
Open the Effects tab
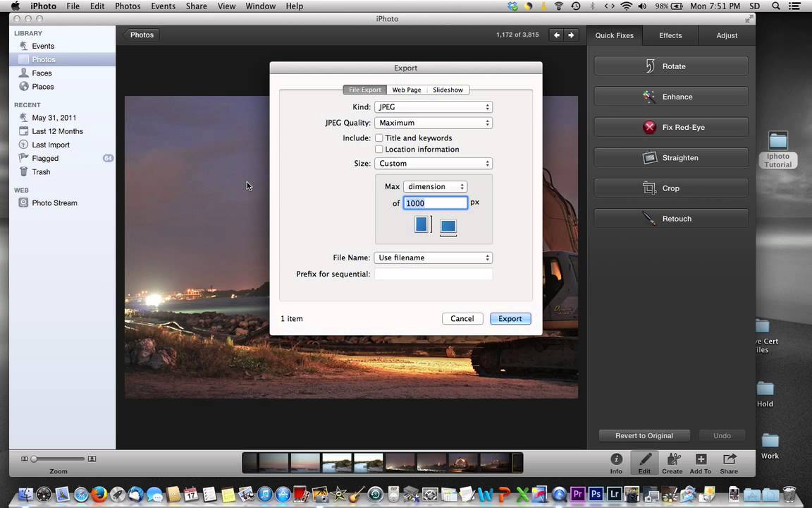(x=670, y=35)
